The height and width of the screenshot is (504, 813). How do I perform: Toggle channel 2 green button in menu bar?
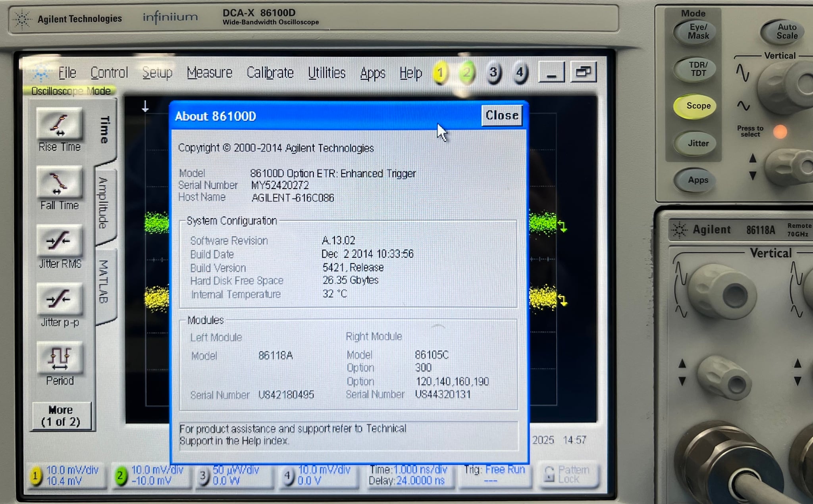467,73
